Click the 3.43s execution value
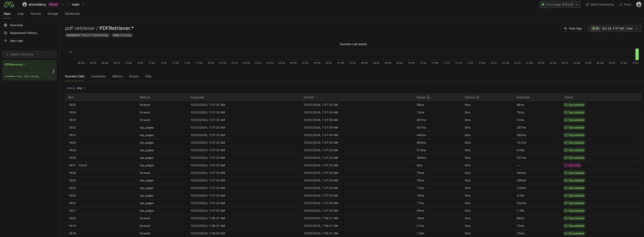This screenshot has width=644, height=237. (521, 196)
